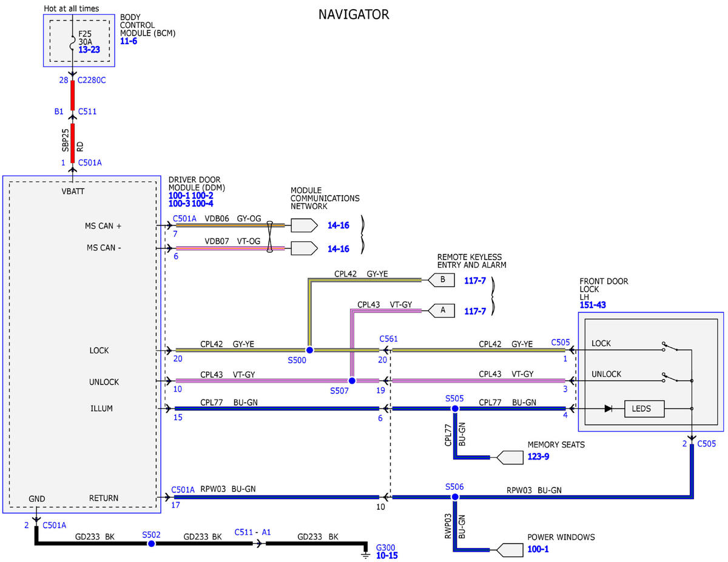Click the S507 splice dot
The height and width of the screenshot is (562, 728).
(352, 381)
